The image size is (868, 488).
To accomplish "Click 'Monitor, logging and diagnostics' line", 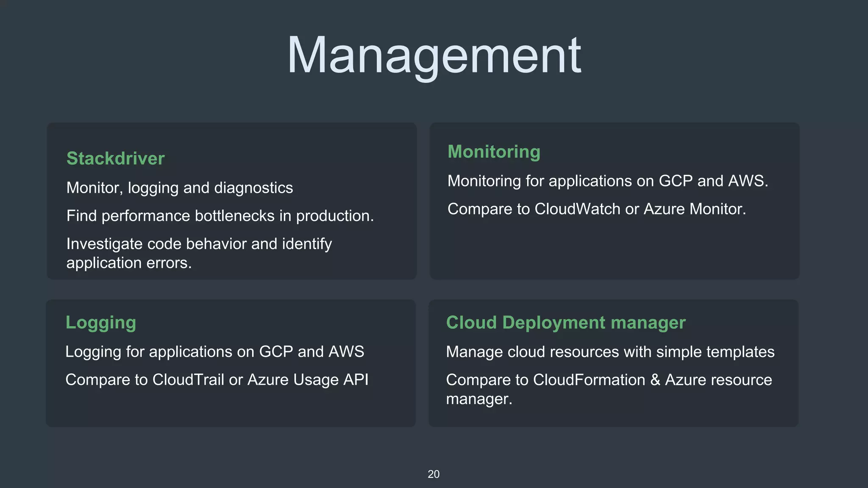I will 180,188.
